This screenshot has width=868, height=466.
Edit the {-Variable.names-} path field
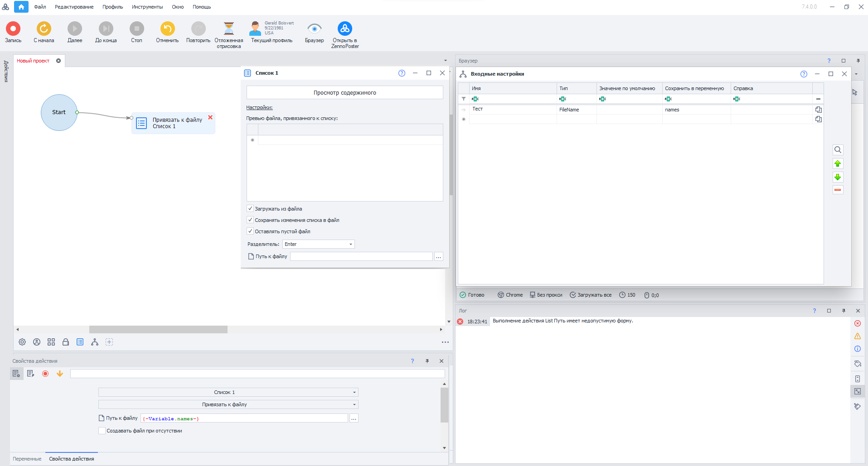coord(244,418)
